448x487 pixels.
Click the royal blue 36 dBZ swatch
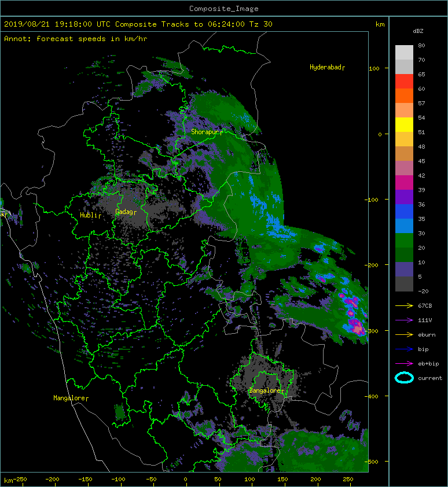click(x=404, y=211)
